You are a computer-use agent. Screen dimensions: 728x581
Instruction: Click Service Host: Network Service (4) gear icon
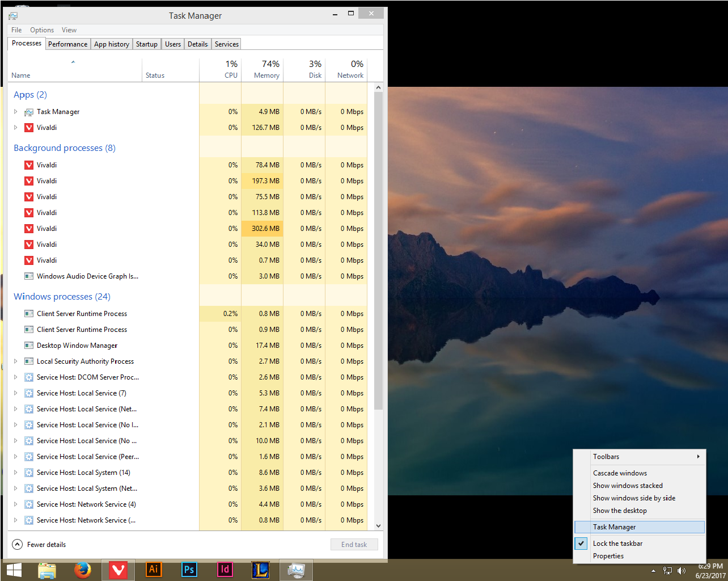pos(29,504)
